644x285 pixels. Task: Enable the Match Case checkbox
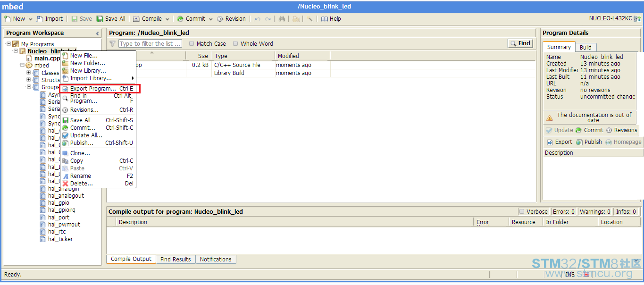pyautogui.click(x=192, y=43)
